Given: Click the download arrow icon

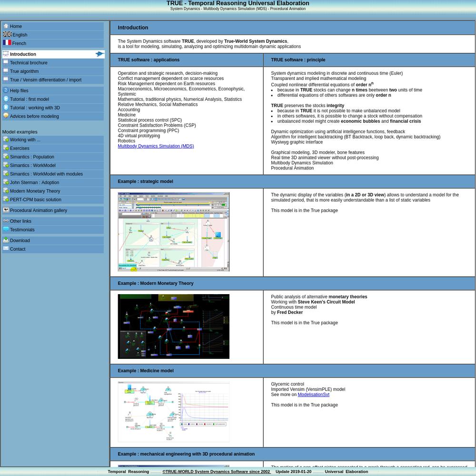Looking at the screenshot, I should (x=6, y=240).
